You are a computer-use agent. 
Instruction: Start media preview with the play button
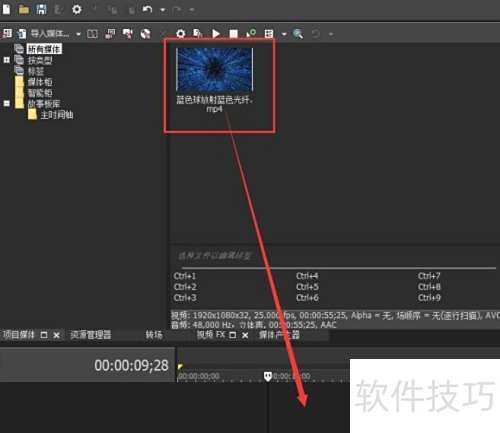[x=216, y=34]
